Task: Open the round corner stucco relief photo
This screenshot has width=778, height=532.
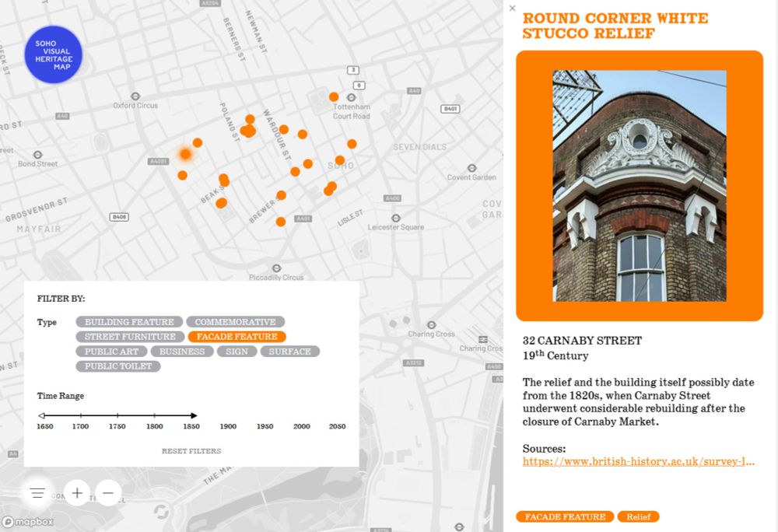Action: [640, 186]
